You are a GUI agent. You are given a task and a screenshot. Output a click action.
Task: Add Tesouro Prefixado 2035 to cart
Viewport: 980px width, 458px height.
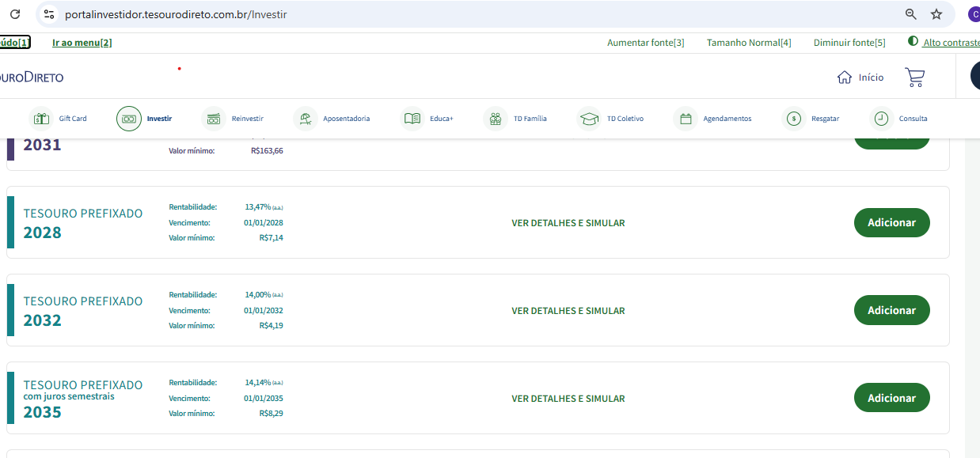(x=891, y=398)
